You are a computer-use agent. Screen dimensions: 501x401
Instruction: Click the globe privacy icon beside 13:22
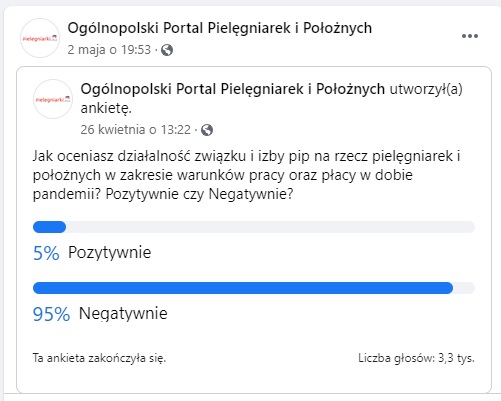point(207,130)
